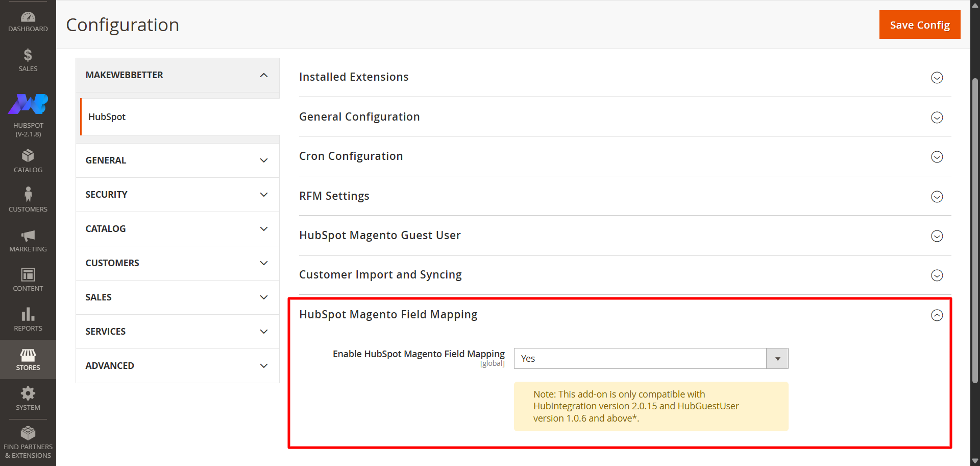Screen dimensions: 980x466
Task: Expand the CATALOG config section in left panel
Action: coord(177,229)
